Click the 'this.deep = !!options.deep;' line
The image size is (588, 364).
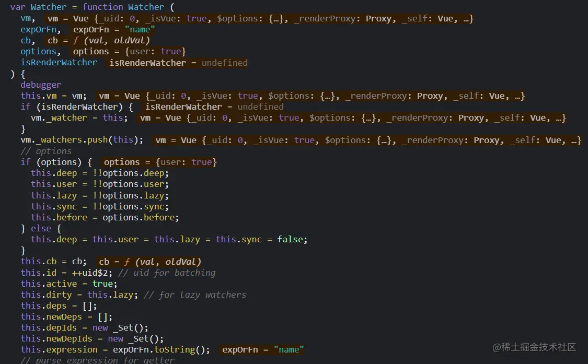pyautogui.click(x=100, y=173)
